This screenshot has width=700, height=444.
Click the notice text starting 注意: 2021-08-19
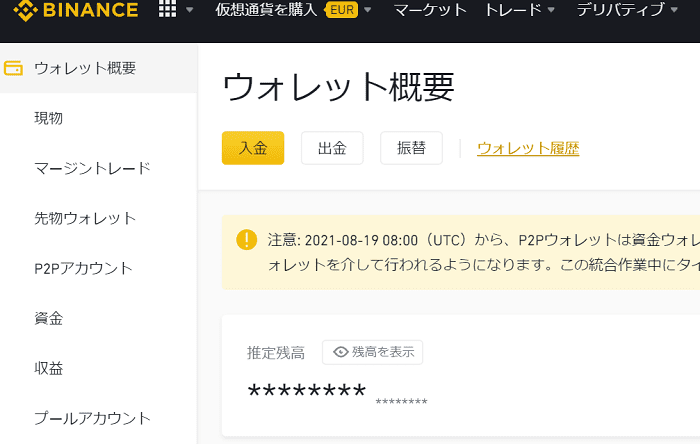(x=483, y=253)
